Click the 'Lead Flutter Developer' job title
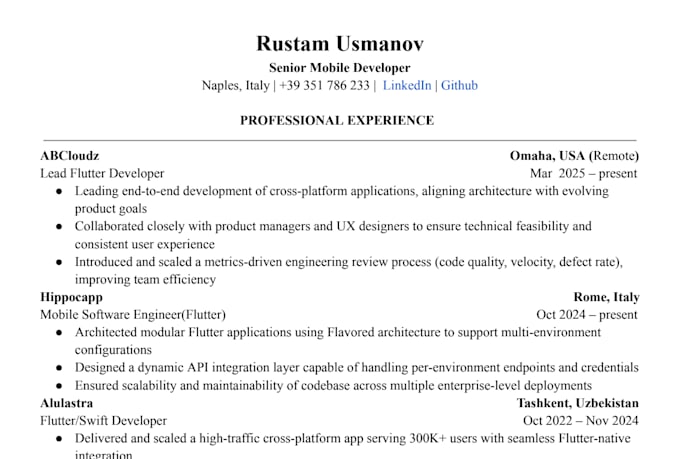This screenshot has width=680, height=459. [x=102, y=174]
